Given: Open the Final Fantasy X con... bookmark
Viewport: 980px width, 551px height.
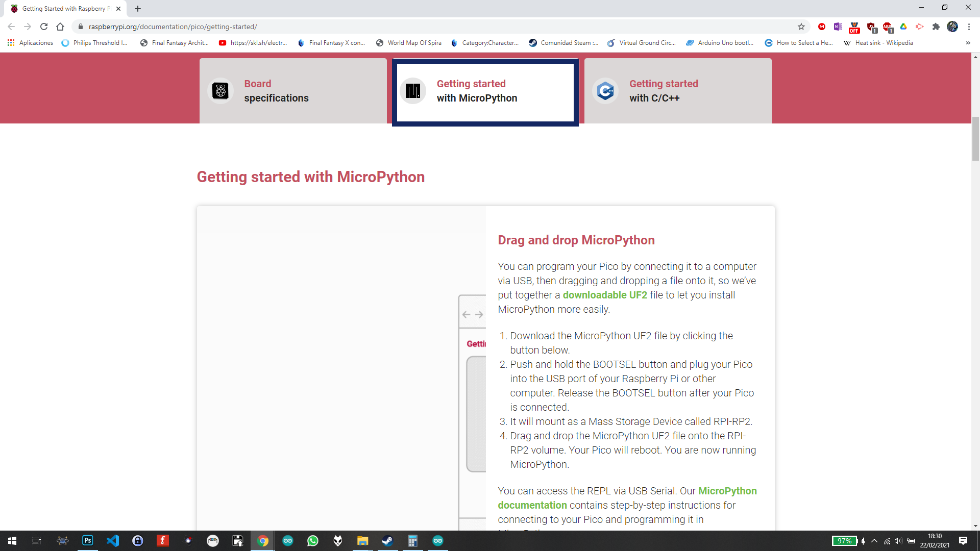Looking at the screenshot, I should [x=332, y=43].
